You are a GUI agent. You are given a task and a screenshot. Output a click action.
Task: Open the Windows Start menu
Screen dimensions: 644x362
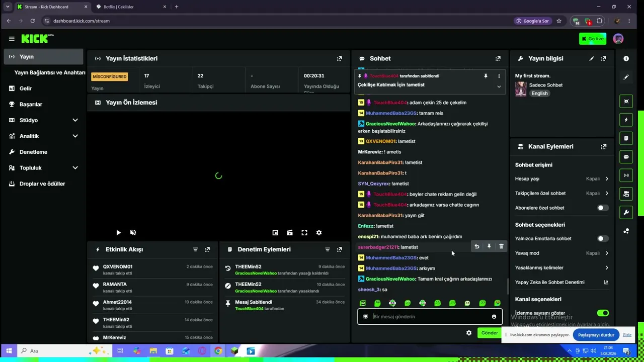click(9, 351)
